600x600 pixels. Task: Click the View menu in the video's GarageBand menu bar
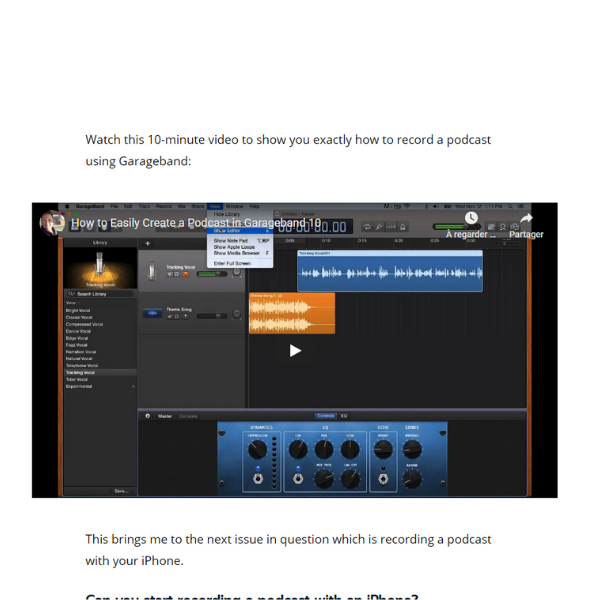click(215, 206)
